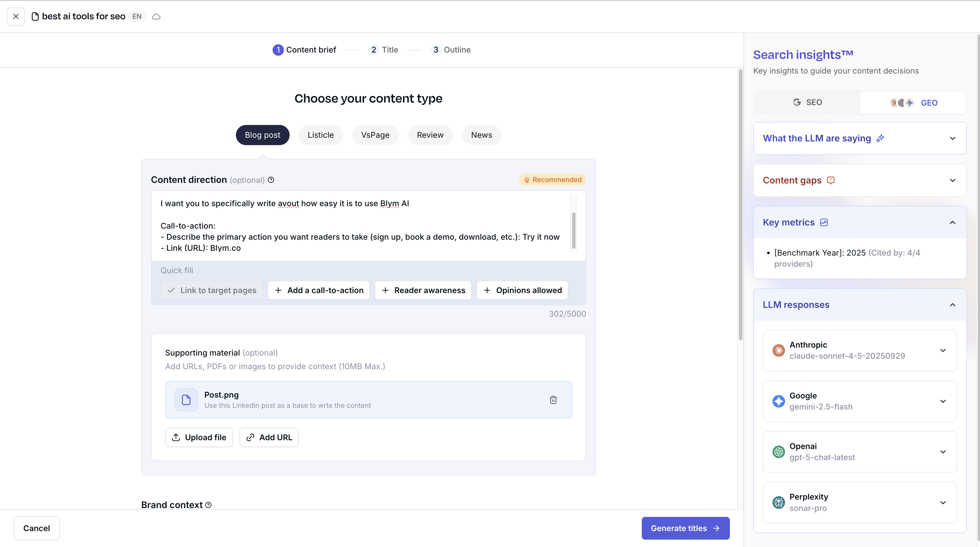This screenshot has height=547, width=980.
Task: Expand What the LLM are saying section
Action: coord(952,138)
